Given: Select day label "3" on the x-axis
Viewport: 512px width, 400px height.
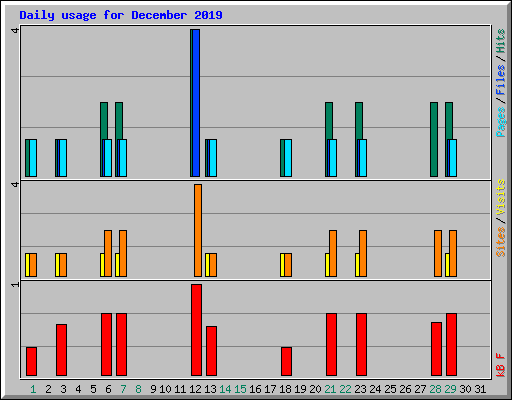Looking at the screenshot, I should 63,389.
